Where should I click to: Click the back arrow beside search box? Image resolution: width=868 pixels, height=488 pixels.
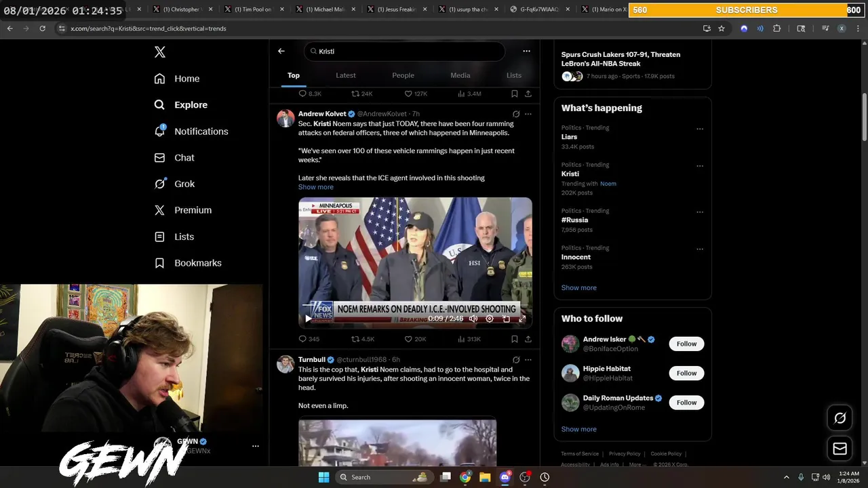pyautogui.click(x=281, y=51)
